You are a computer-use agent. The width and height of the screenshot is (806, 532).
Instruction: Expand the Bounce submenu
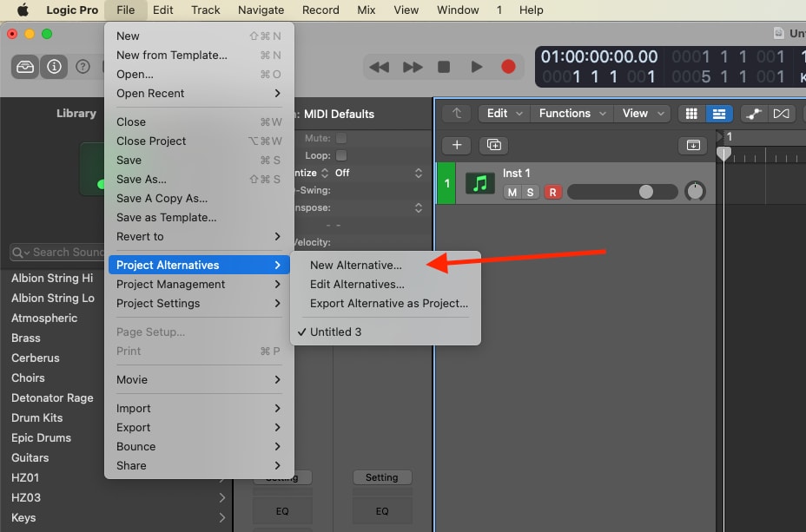199,447
